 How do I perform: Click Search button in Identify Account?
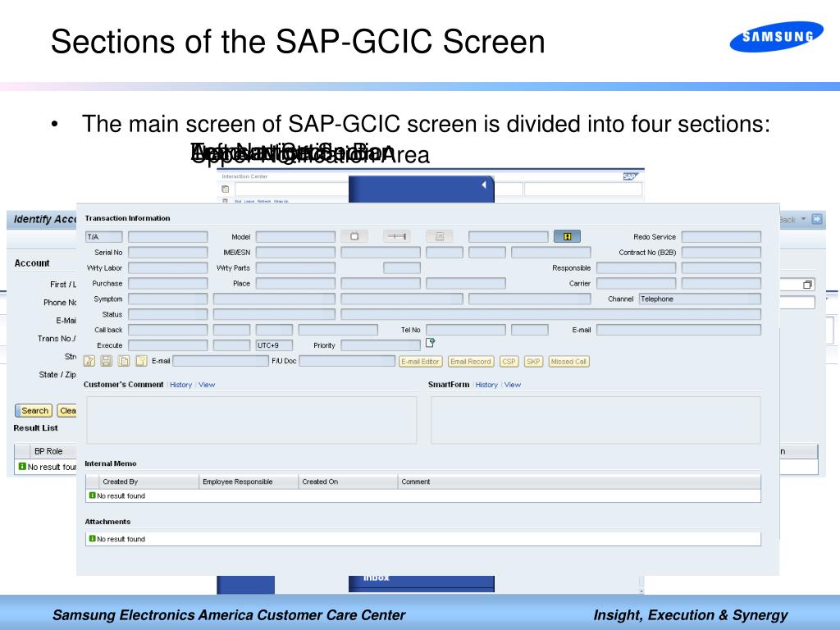[34, 411]
